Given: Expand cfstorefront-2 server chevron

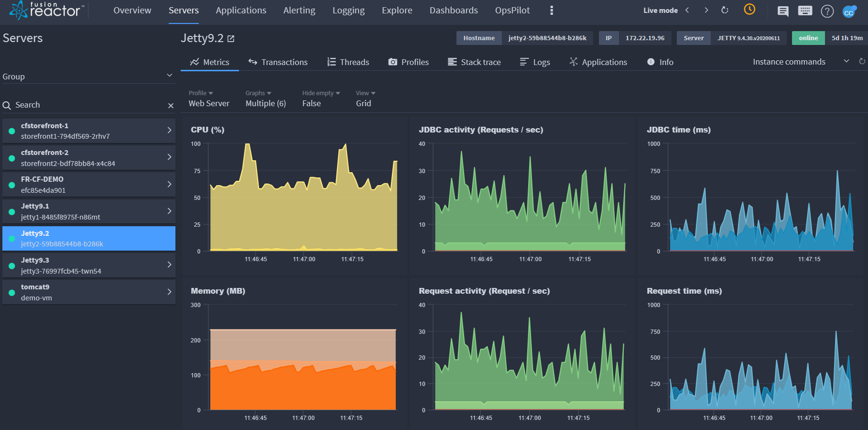Looking at the screenshot, I should click(169, 157).
